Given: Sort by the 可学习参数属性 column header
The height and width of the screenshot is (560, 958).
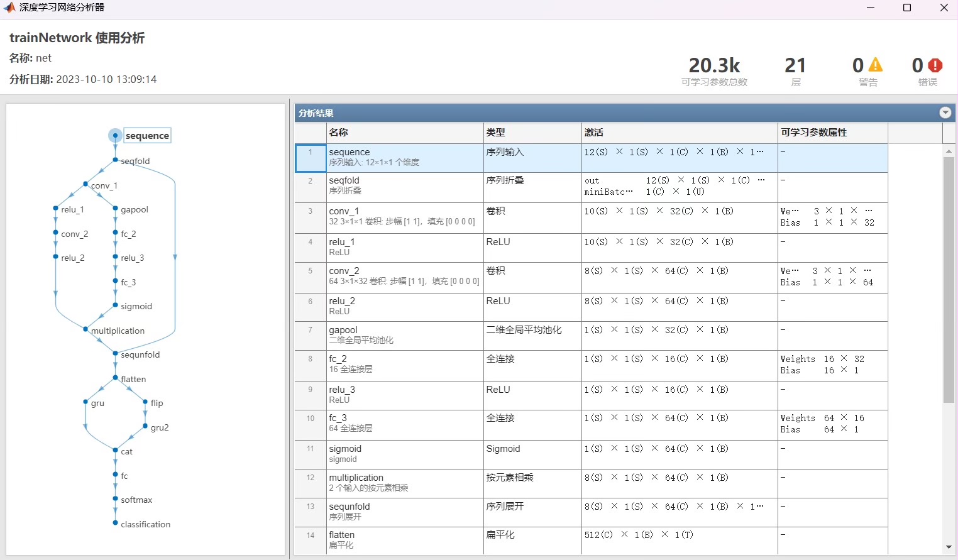Looking at the screenshot, I should tap(833, 133).
